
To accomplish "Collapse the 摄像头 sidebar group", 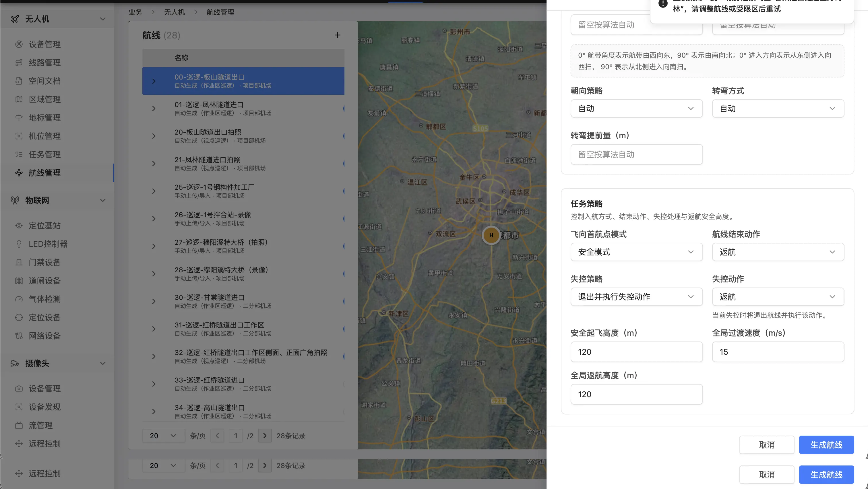I will [x=103, y=363].
